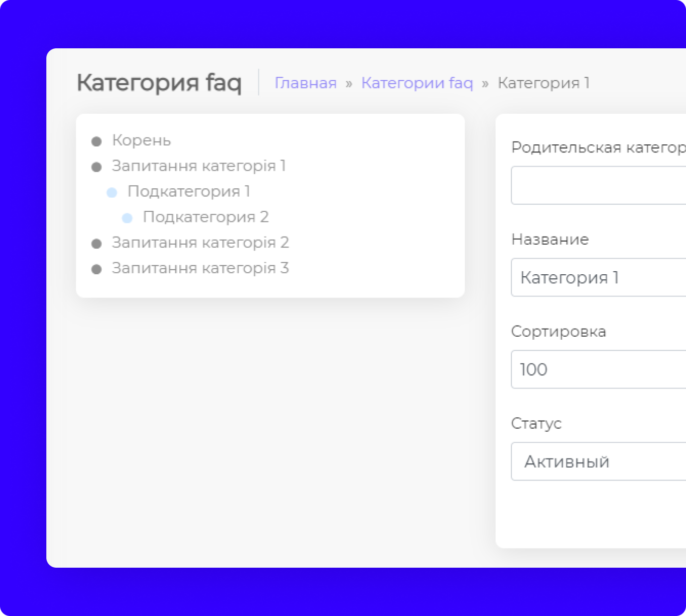Click the Категория 1 breadcrumb item
The width and height of the screenshot is (686, 616).
(x=543, y=83)
